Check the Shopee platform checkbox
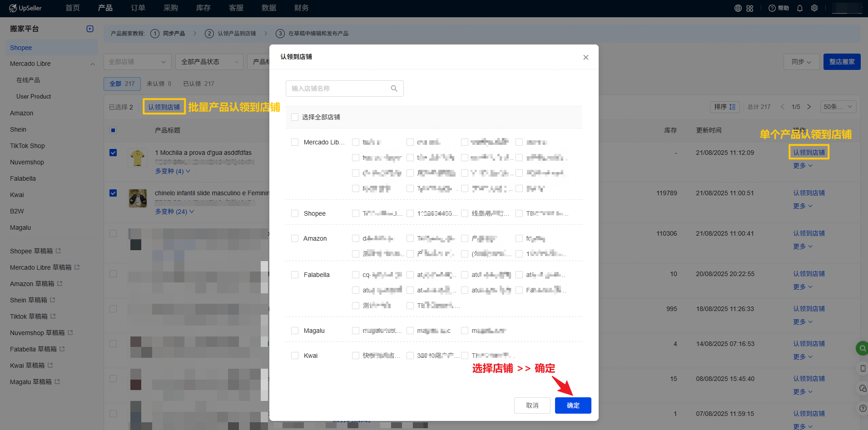 tap(295, 213)
